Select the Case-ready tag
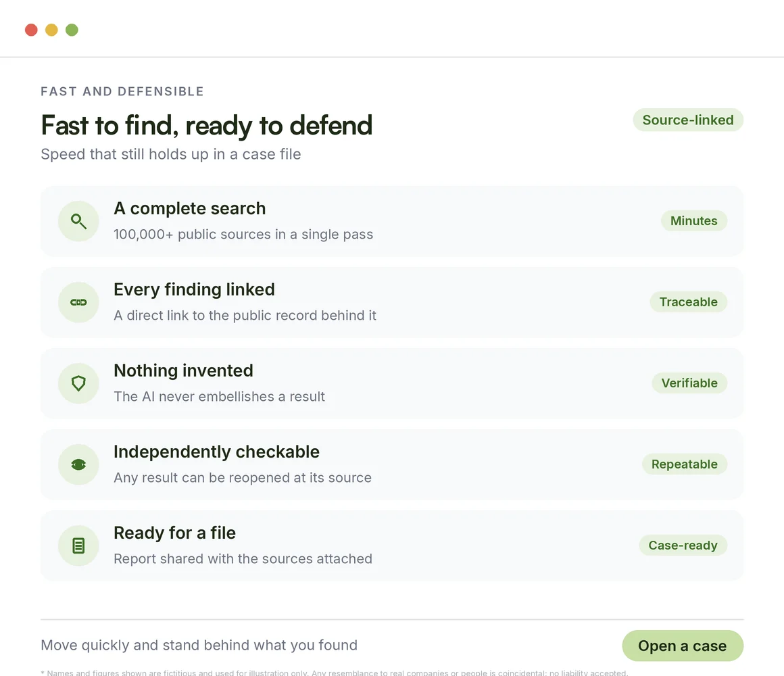784x676 pixels. click(683, 545)
